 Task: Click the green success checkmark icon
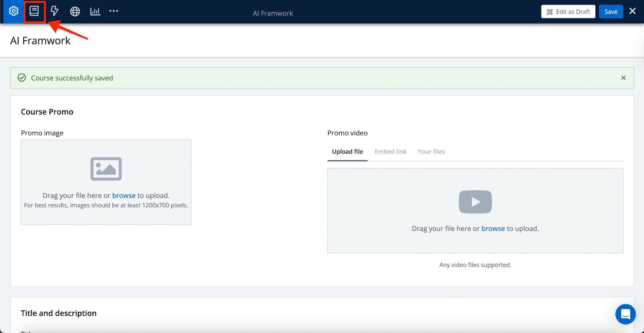click(22, 78)
